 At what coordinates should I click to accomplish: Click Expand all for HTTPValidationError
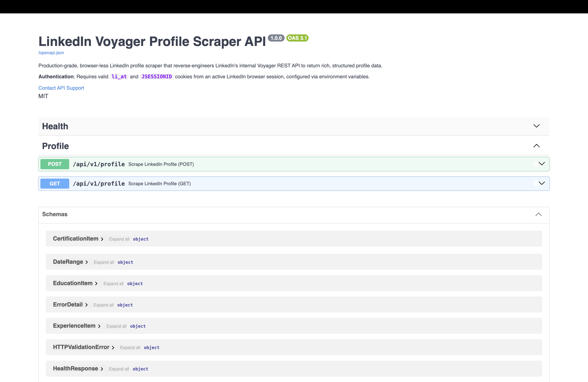(x=130, y=348)
